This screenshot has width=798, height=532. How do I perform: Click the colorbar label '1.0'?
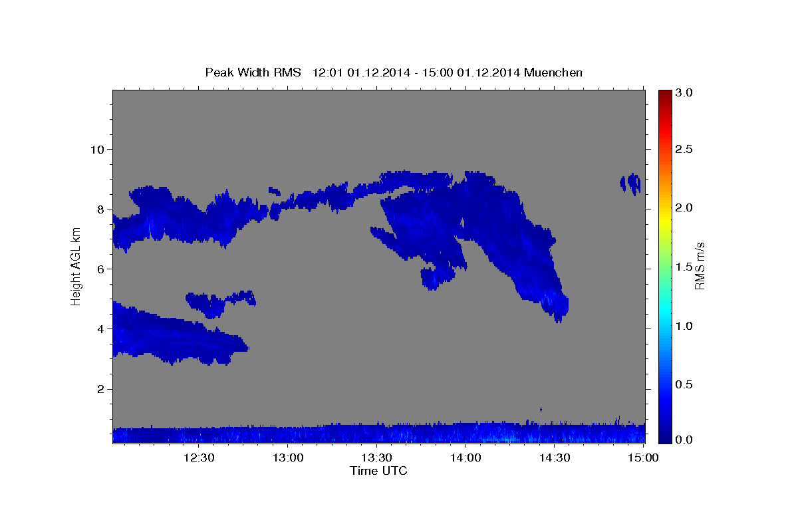pyautogui.click(x=685, y=326)
